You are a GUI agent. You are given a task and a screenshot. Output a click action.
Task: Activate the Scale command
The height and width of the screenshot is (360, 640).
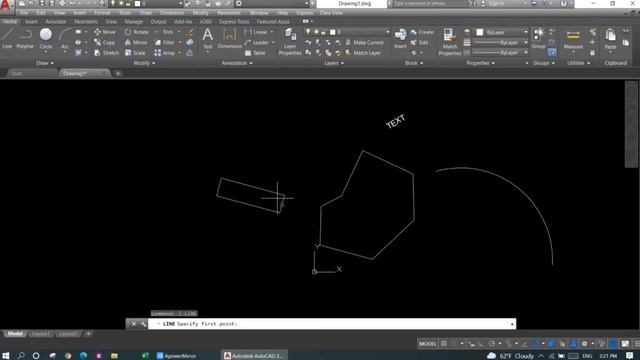click(x=135, y=53)
